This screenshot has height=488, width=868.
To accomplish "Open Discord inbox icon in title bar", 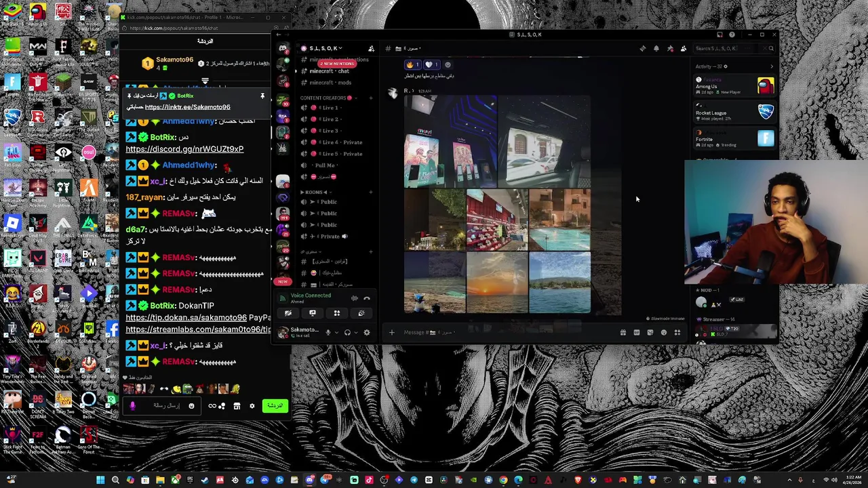I will (x=720, y=35).
